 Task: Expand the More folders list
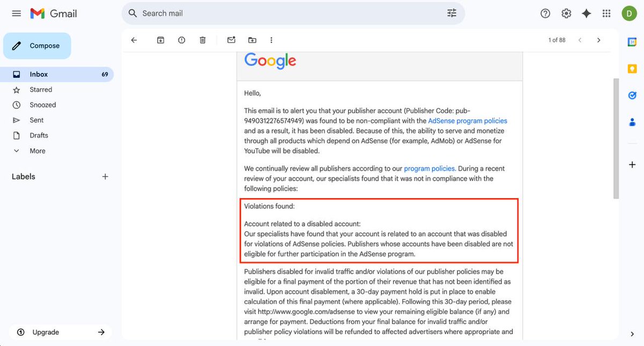(x=57, y=151)
